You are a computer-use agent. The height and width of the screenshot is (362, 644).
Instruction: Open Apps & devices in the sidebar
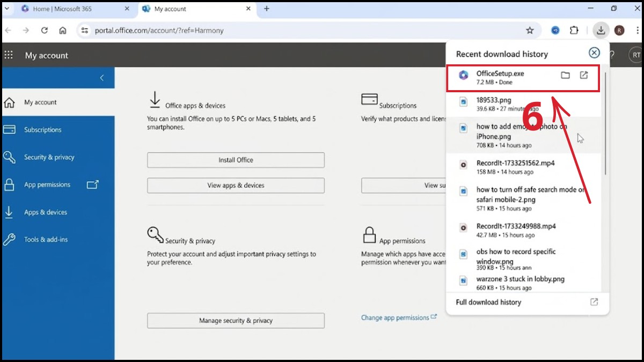57,212
